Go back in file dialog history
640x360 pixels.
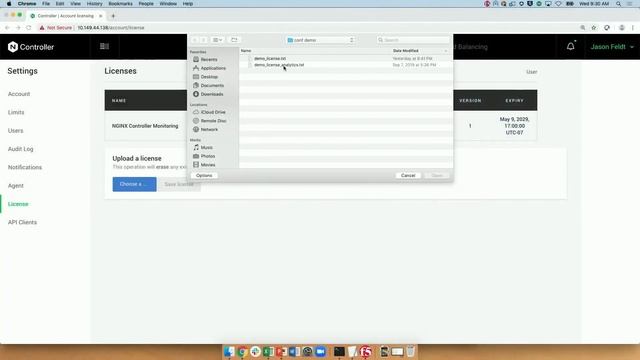click(x=195, y=40)
